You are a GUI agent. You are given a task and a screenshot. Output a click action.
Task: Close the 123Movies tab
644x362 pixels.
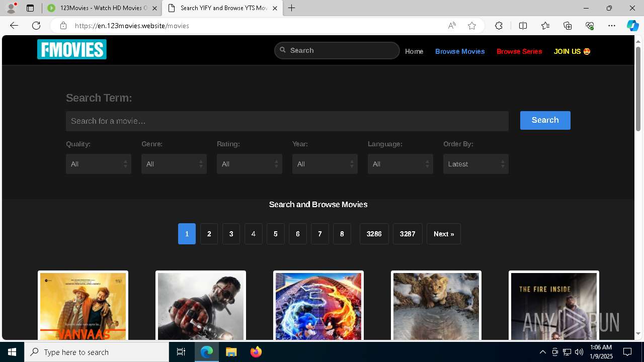click(154, 8)
